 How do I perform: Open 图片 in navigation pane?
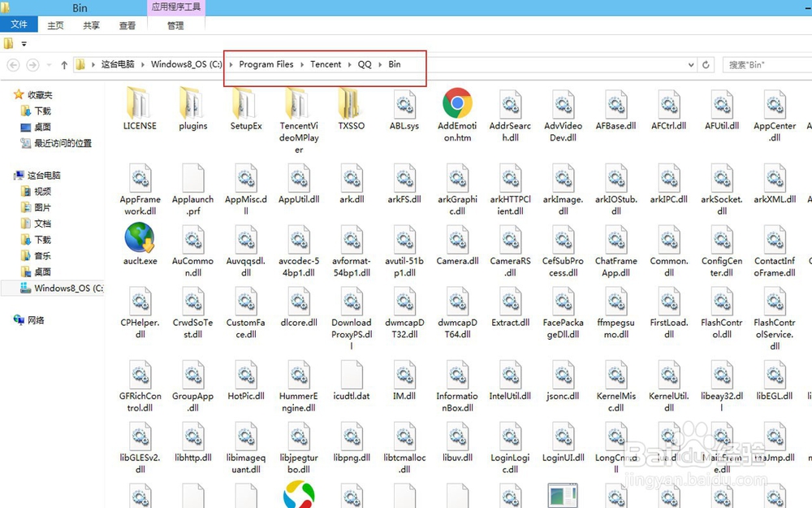(42, 207)
